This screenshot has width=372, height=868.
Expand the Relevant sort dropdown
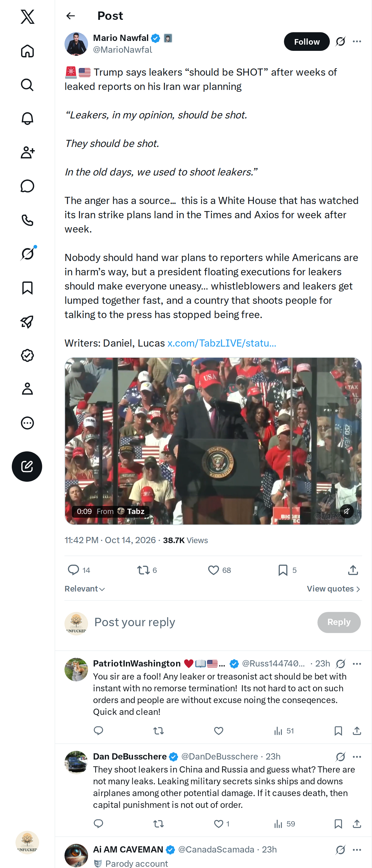85,589
